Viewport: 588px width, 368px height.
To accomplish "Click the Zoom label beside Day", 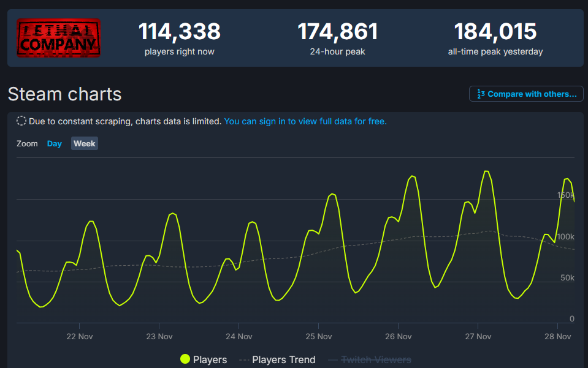I will 27,144.
